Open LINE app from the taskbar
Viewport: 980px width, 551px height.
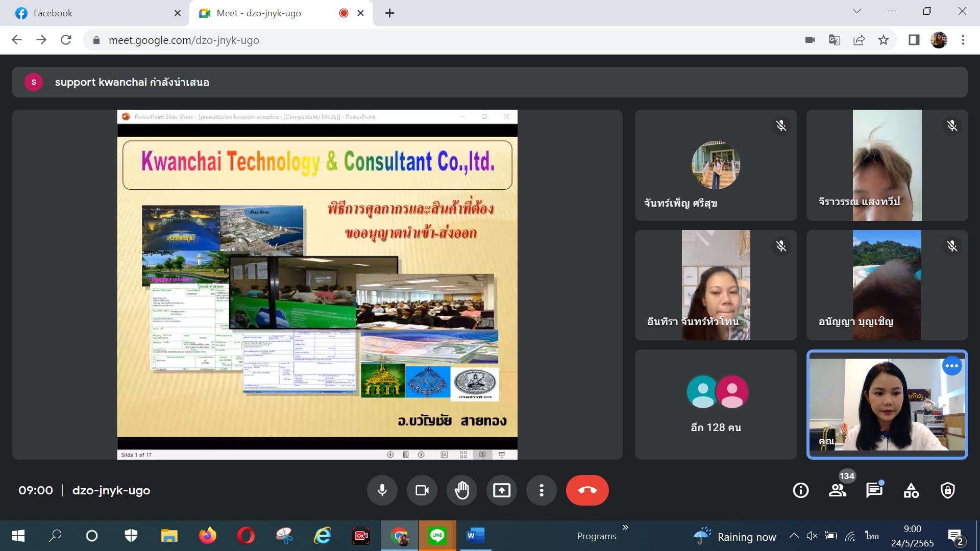[437, 535]
